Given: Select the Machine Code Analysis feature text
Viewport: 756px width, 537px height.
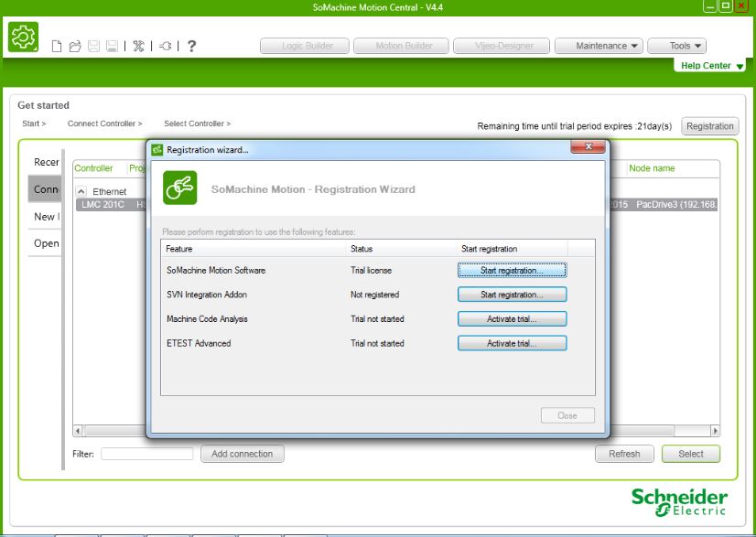Looking at the screenshot, I should click(208, 319).
